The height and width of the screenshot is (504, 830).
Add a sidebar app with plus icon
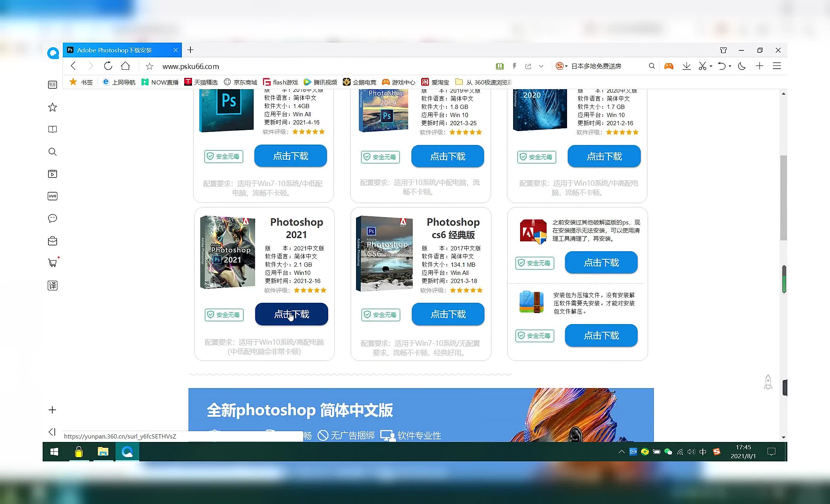click(52, 410)
